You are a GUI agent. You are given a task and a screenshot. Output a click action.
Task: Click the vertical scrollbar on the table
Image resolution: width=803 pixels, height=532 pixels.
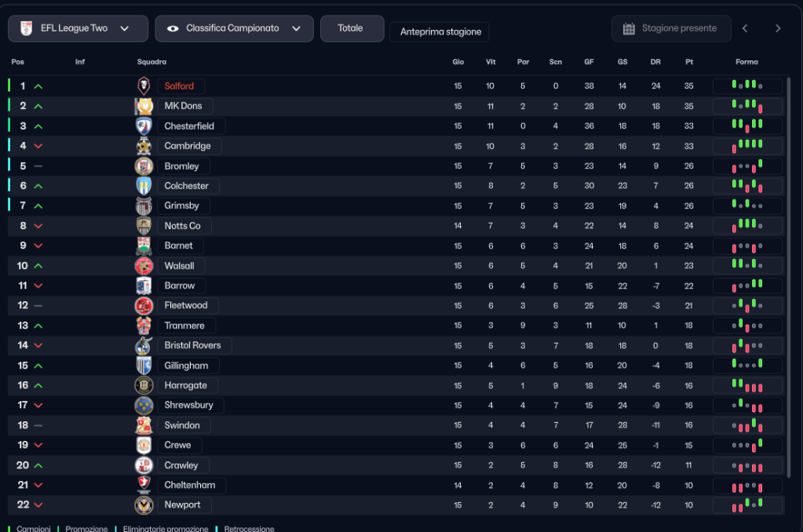(788, 275)
